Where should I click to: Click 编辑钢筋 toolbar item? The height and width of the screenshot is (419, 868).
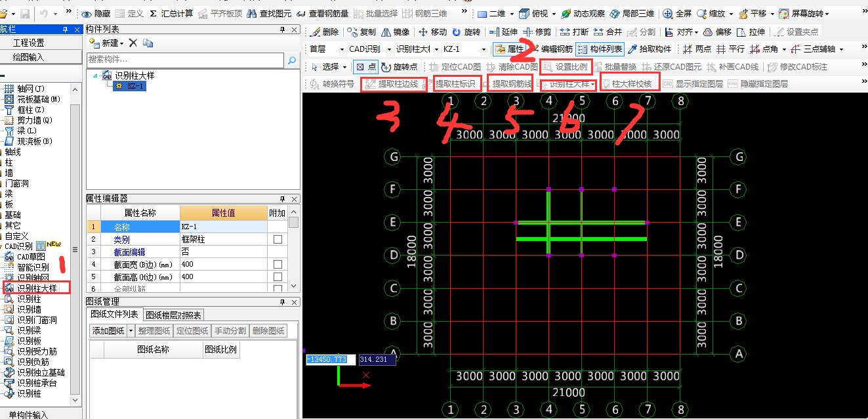[551, 49]
